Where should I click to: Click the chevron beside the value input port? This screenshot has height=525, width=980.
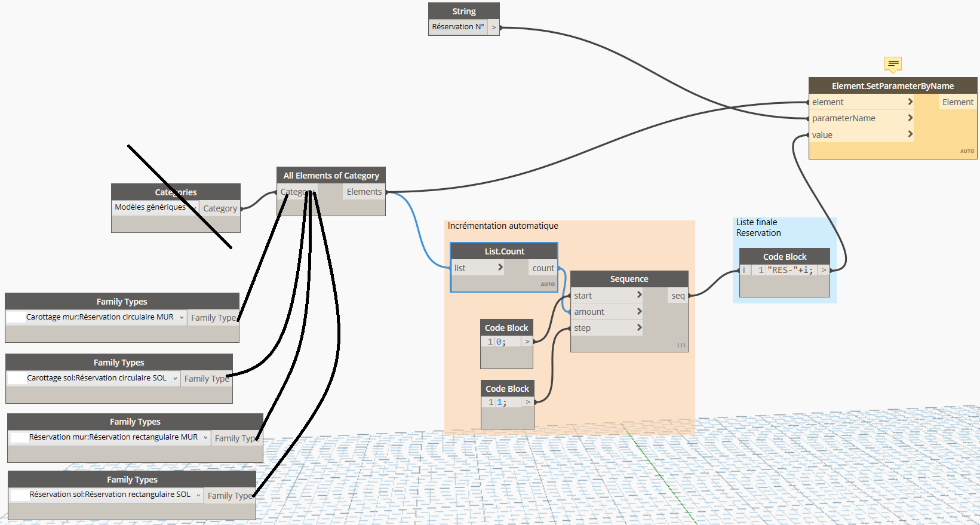[910, 134]
